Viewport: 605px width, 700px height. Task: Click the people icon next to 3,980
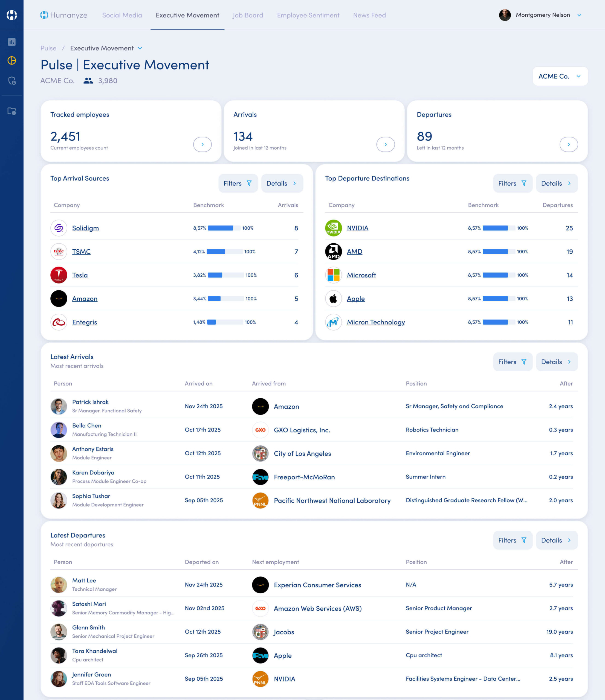(88, 81)
